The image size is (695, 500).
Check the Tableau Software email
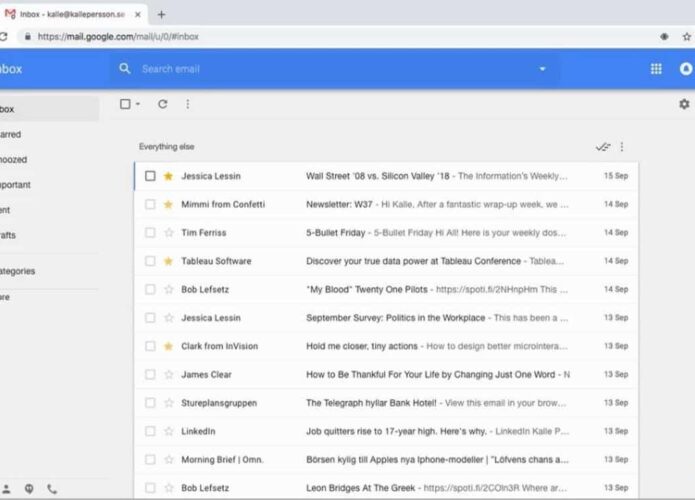[x=150, y=261]
